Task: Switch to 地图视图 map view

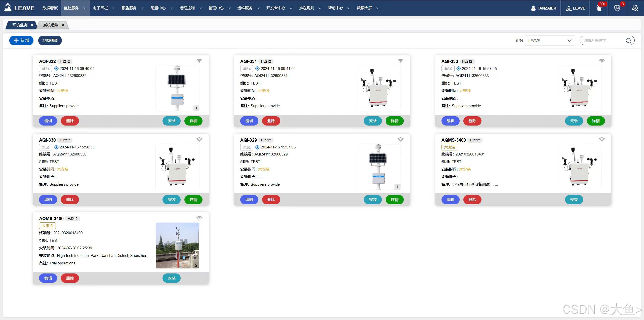Action: 50,41
